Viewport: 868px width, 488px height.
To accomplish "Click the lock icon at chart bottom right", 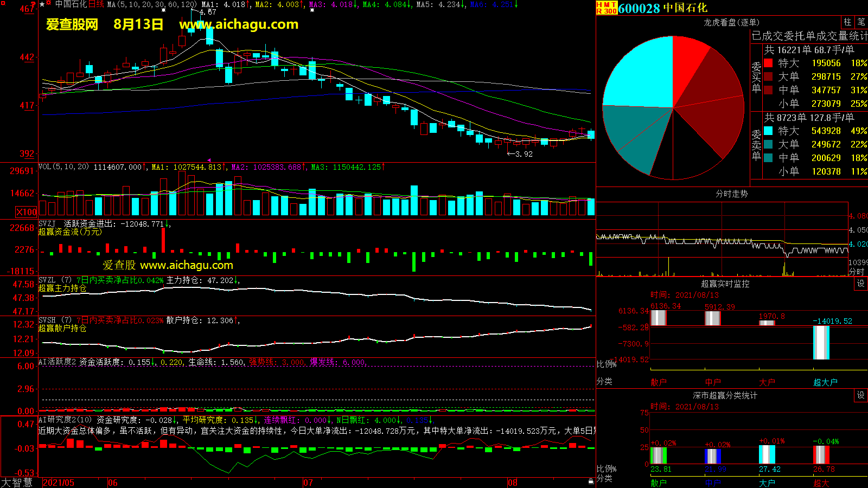I will 591,481.
